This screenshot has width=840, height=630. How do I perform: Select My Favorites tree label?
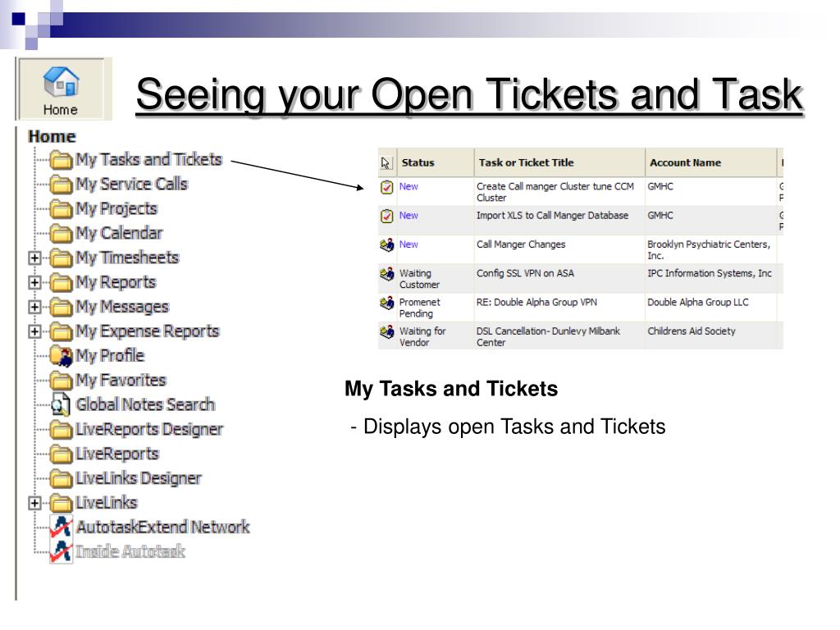tap(121, 381)
